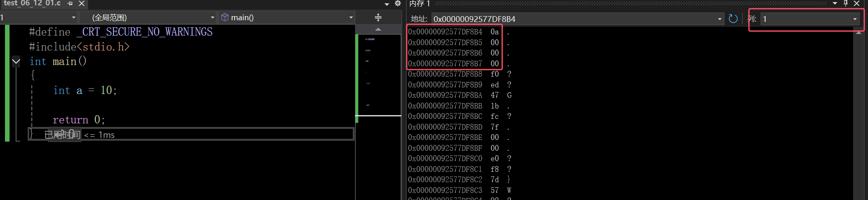Image resolution: width=868 pixels, height=200 pixels.
Task: Click the editor scroll-up arrow
Action: [378, 29]
